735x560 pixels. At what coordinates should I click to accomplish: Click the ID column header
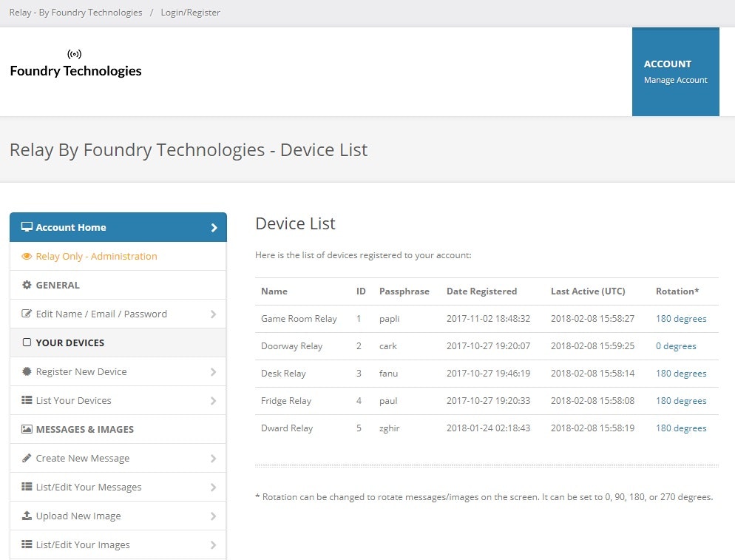(360, 291)
